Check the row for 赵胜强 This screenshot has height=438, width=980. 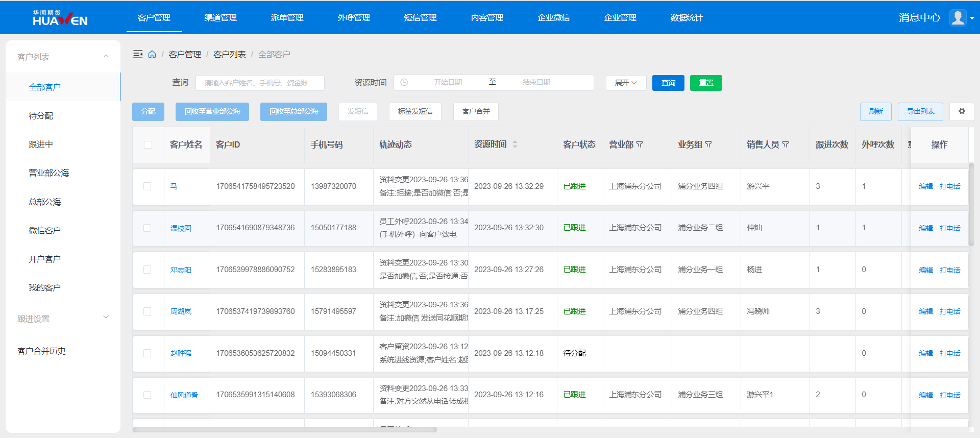148,353
